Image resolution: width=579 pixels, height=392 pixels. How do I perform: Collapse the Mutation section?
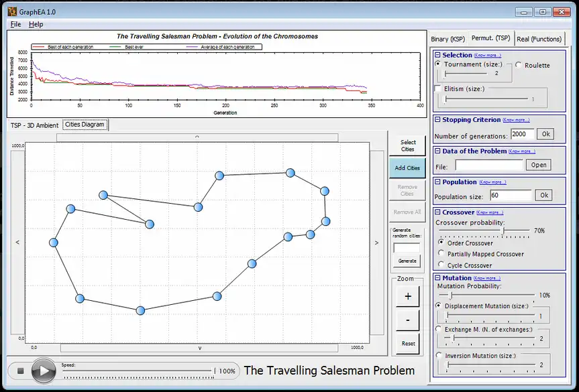pos(437,277)
